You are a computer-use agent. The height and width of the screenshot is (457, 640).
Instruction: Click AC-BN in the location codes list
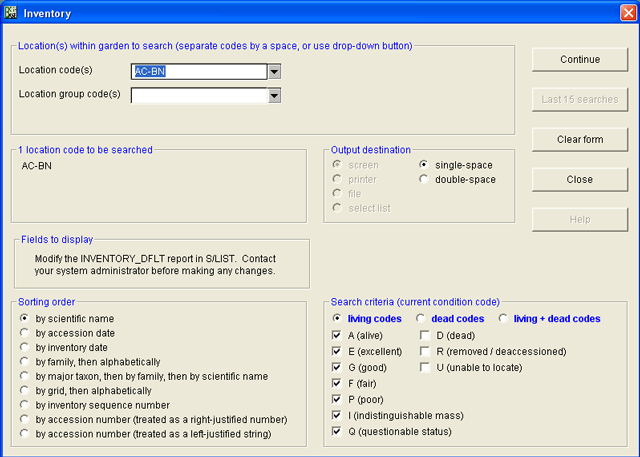pos(37,166)
